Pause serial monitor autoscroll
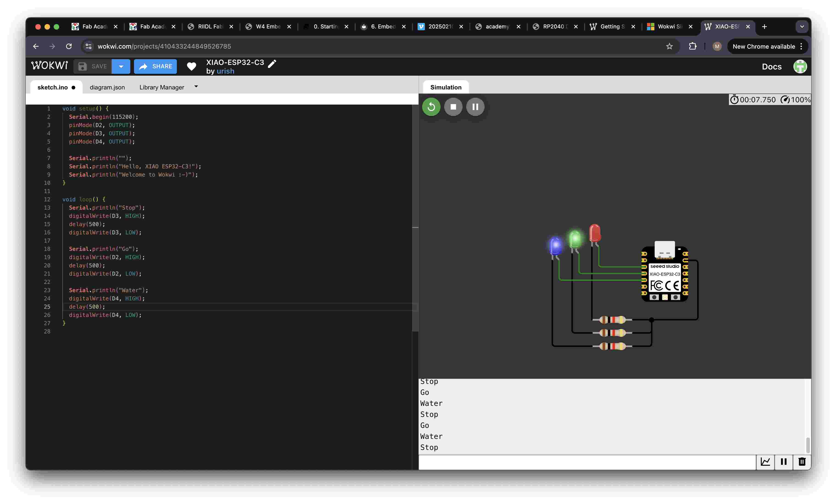 tap(784, 462)
